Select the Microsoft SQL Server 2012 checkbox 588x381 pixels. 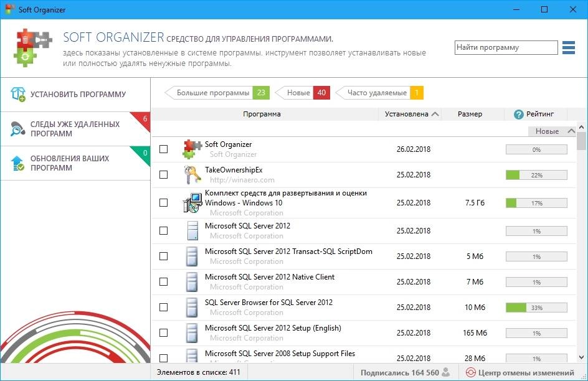click(163, 231)
